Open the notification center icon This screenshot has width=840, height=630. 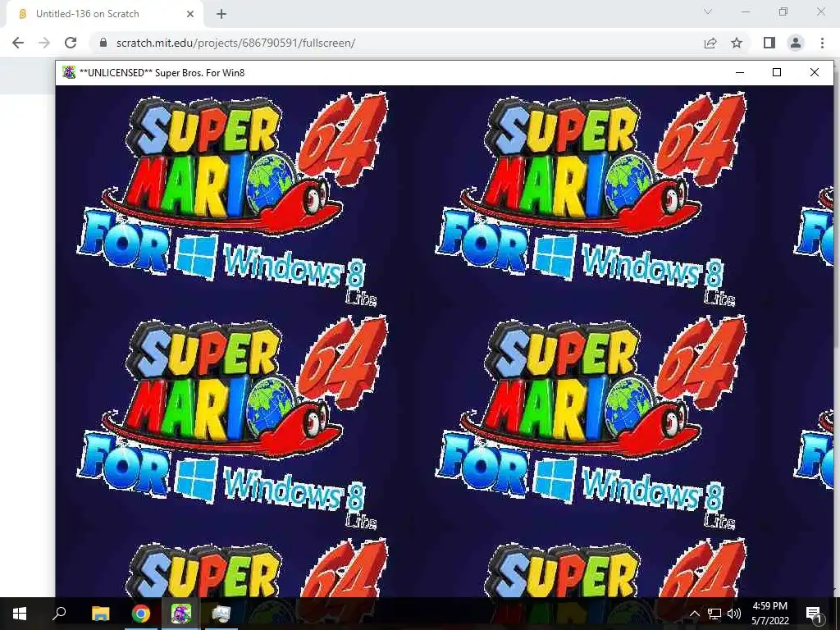coord(814,614)
